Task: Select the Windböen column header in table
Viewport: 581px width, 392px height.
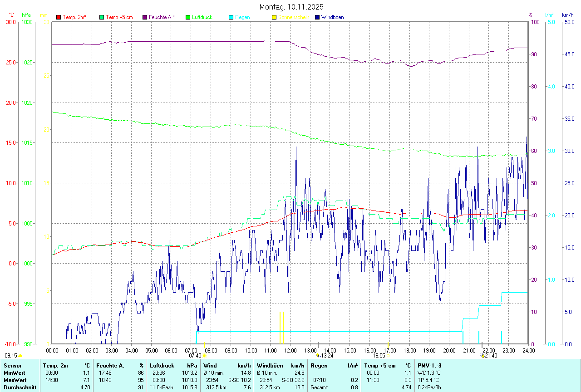Action: coord(270,365)
